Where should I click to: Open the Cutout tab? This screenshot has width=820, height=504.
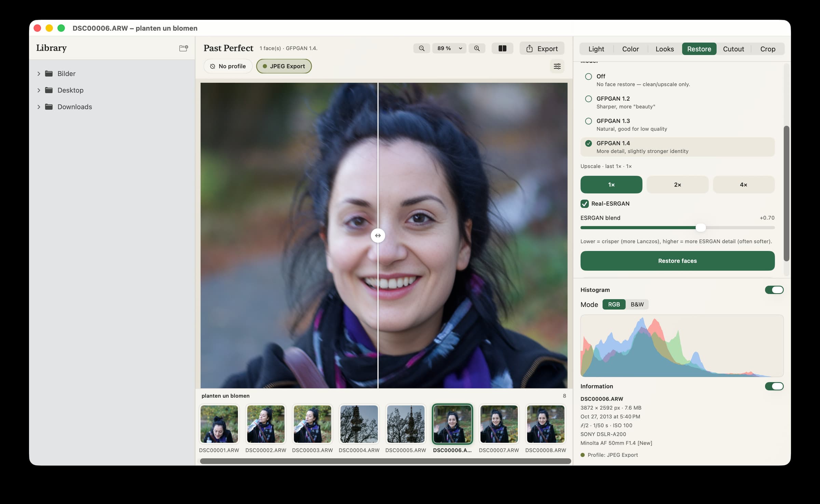tap(733, 49)
